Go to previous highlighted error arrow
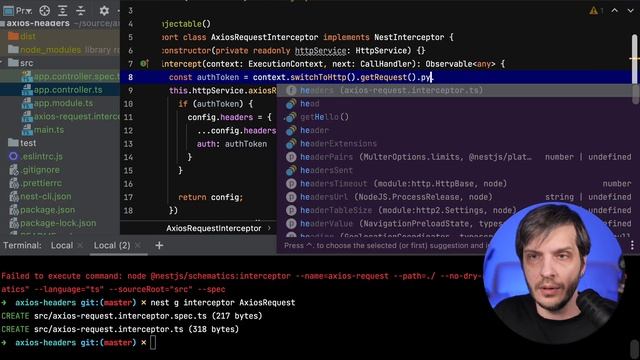The image size is (640, 360). tap(614, 11)
